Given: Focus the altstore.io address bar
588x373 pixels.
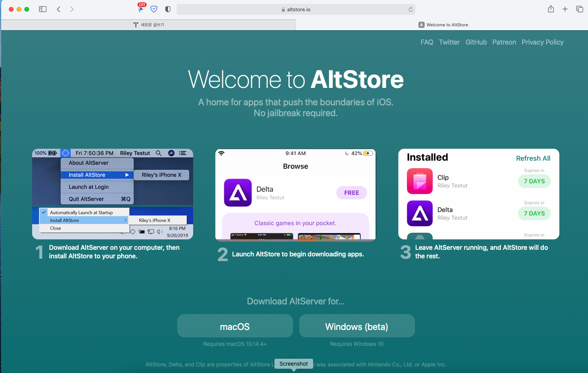Looking at the screenshot, I should [296, 9].
